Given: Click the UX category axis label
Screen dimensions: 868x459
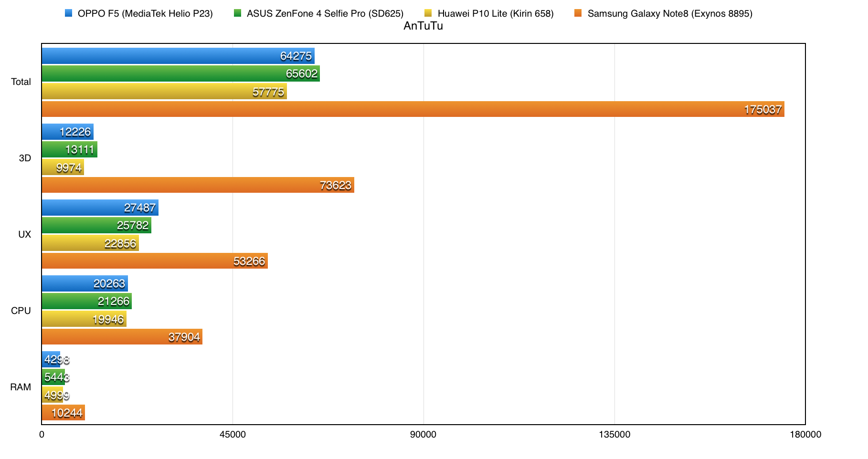Looking at the screenshot, I should pyautogui.click(x=24, y=234).
